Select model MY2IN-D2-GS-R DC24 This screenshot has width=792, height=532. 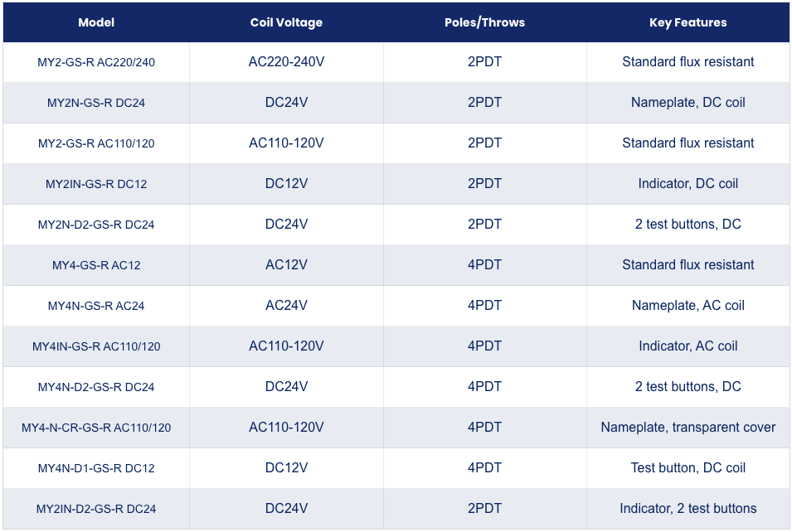(96, 510)
